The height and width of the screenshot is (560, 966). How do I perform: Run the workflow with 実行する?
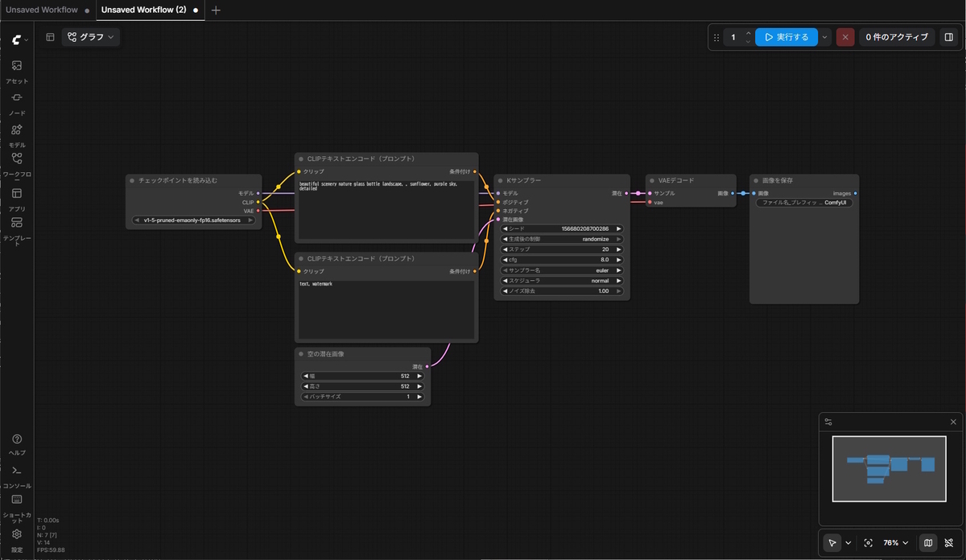point(786,37)
